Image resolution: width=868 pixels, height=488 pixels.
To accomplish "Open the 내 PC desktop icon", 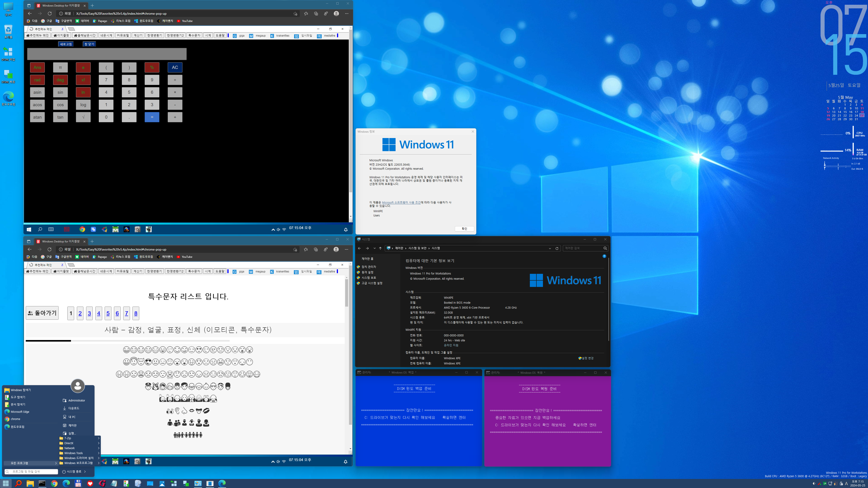I will [x=8, y=9].
